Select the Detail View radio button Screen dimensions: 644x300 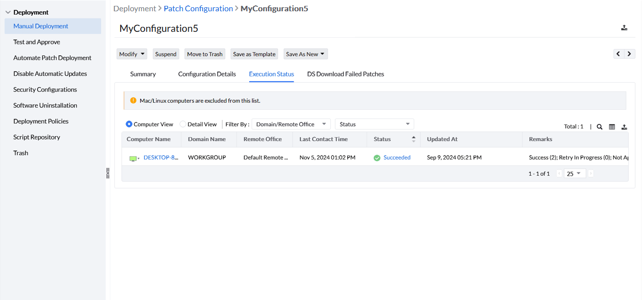coord(183,124)
